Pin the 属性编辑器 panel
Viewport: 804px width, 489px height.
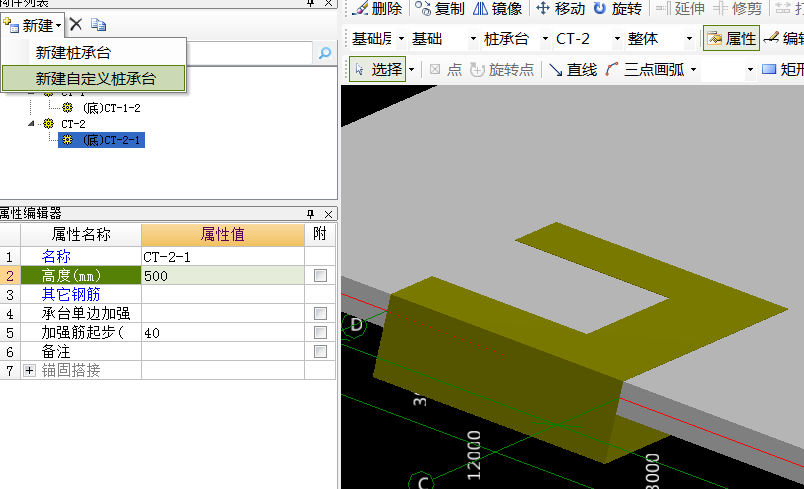tap(310, 214)
